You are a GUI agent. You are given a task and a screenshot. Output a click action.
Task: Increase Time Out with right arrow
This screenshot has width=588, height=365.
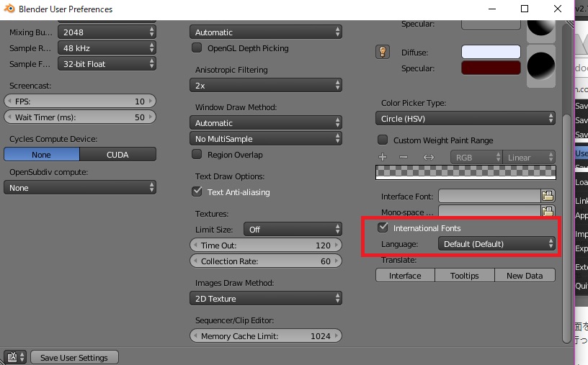(x=337, y=245)
